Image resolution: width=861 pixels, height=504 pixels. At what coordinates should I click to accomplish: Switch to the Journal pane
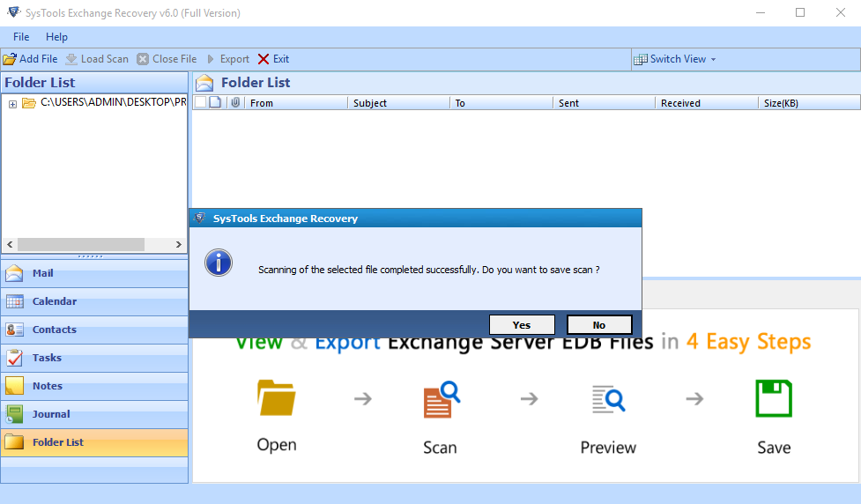click(94, 414)
